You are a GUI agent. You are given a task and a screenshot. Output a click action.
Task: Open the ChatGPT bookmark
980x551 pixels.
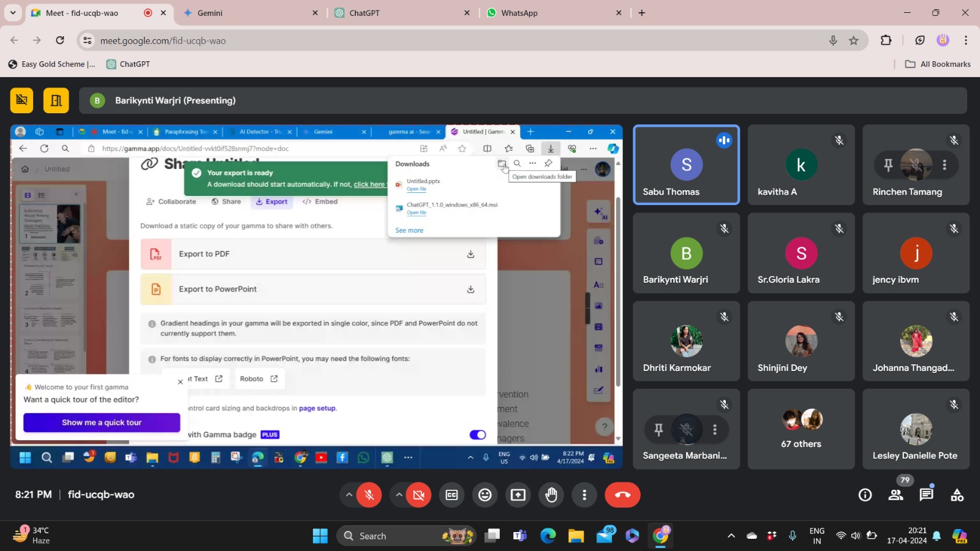coord(128,64)
